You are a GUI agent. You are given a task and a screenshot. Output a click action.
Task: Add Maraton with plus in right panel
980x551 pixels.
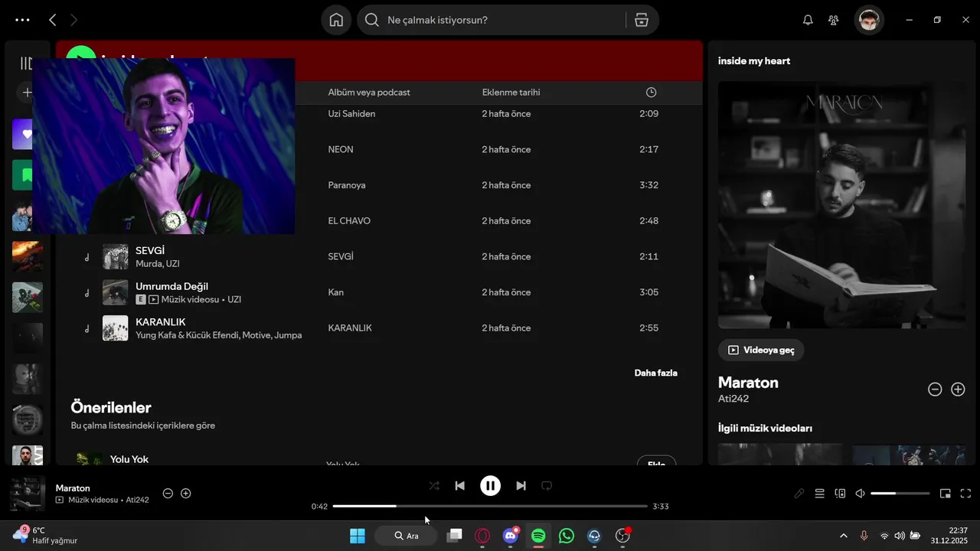pos(958,390)
